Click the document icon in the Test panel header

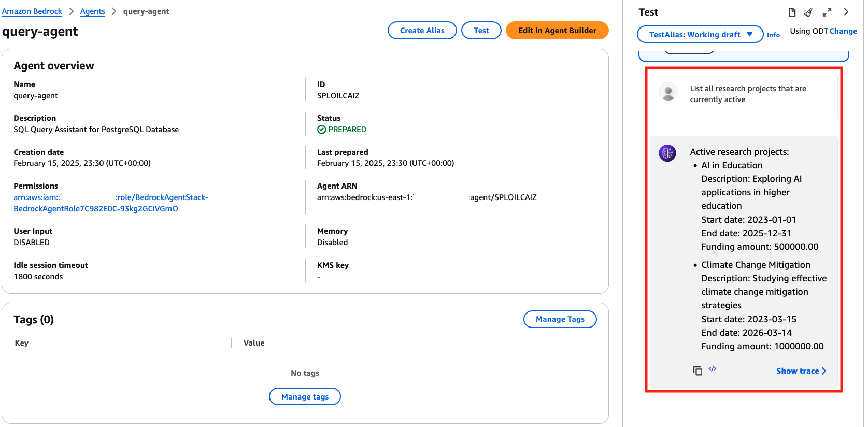tap(792, 12)
